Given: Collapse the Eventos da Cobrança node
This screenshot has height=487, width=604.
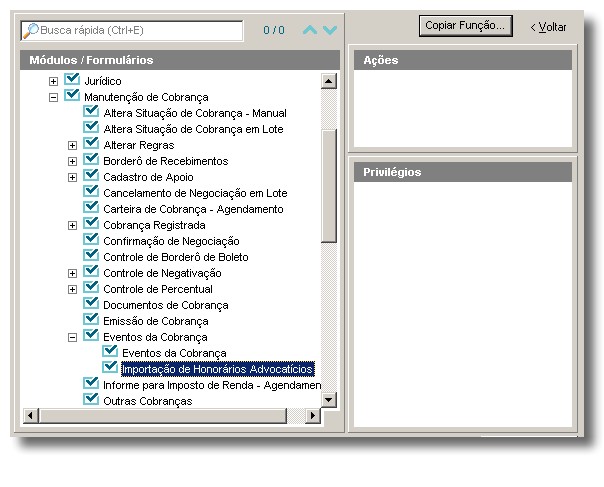Looking at the screenshot, I should point(72,338).
